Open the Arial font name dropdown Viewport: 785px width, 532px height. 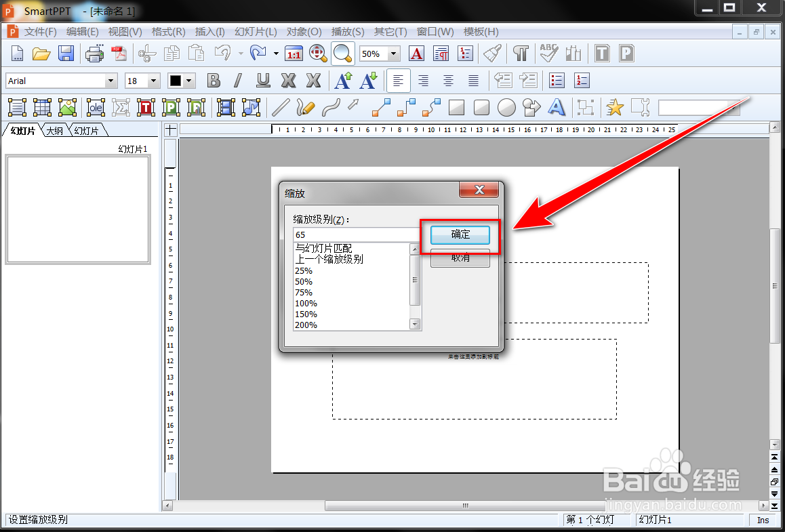click(111, 81)
